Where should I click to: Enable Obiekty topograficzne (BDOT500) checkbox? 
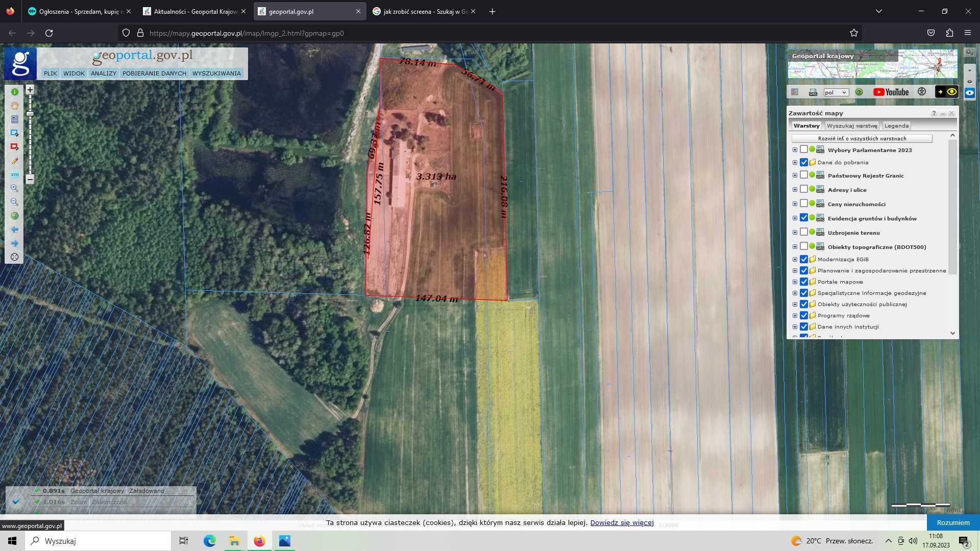[x=804, y=246]
